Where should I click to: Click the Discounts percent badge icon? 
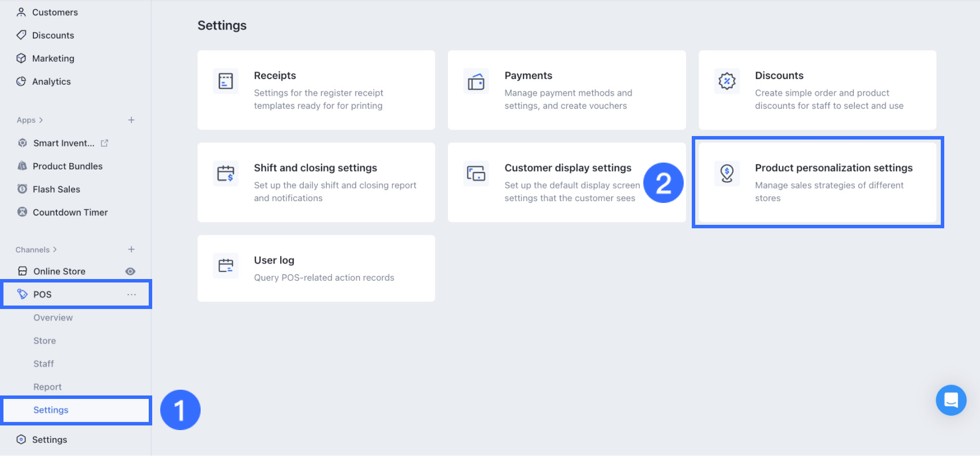tap(727, 81)
